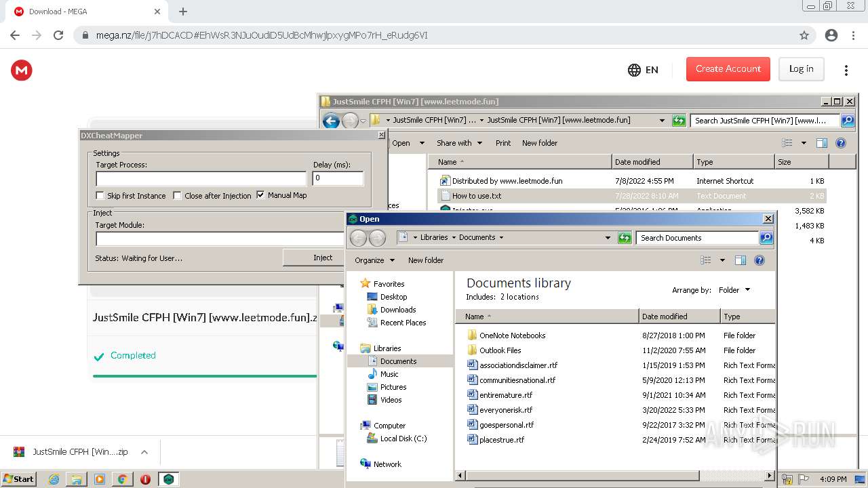Sort JustSmile Explorer by Size column
868x488 pixels.
802,162
